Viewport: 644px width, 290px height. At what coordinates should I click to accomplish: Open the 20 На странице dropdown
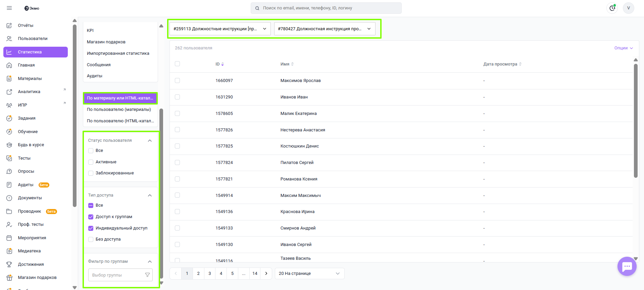[309, 274]
